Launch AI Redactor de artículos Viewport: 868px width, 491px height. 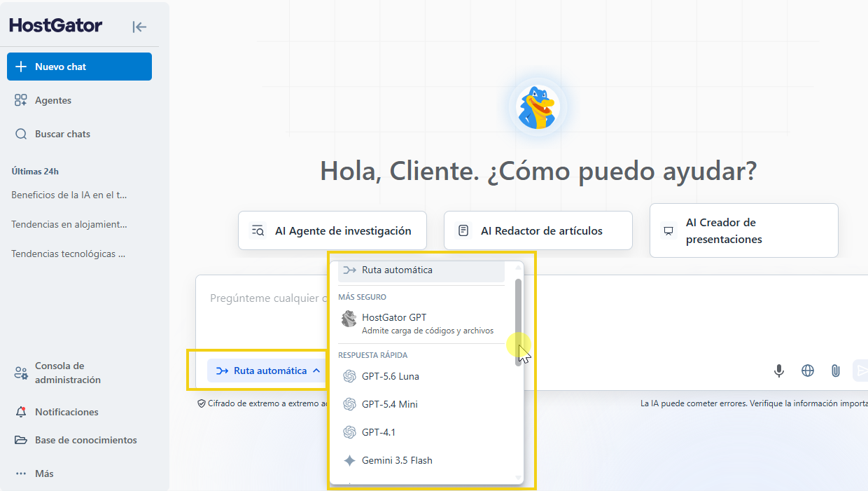pyautogui.click(x=538, y=230)
